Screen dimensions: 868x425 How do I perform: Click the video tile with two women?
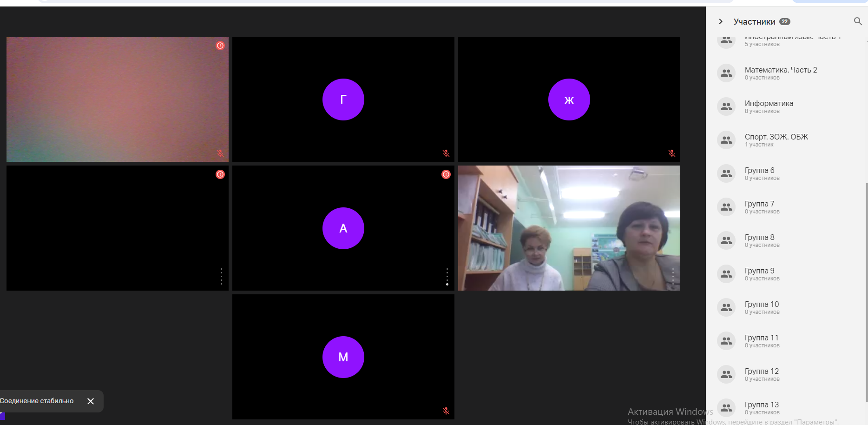pos(569,228)
